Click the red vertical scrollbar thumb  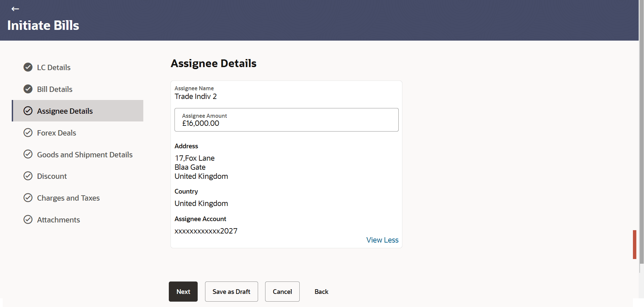(634, 244)
